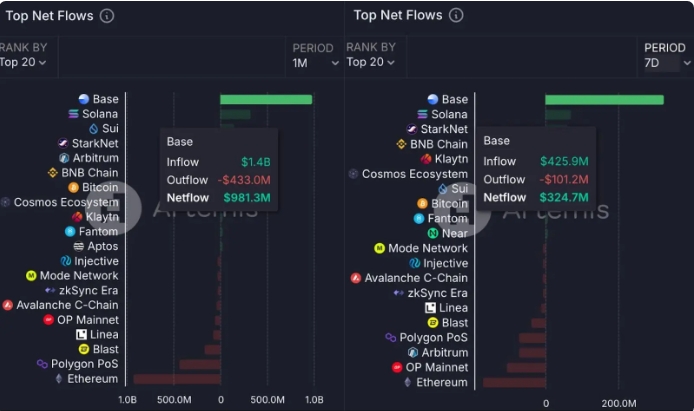Click the $324.7M netflow value in tooltip

[563, 197]
